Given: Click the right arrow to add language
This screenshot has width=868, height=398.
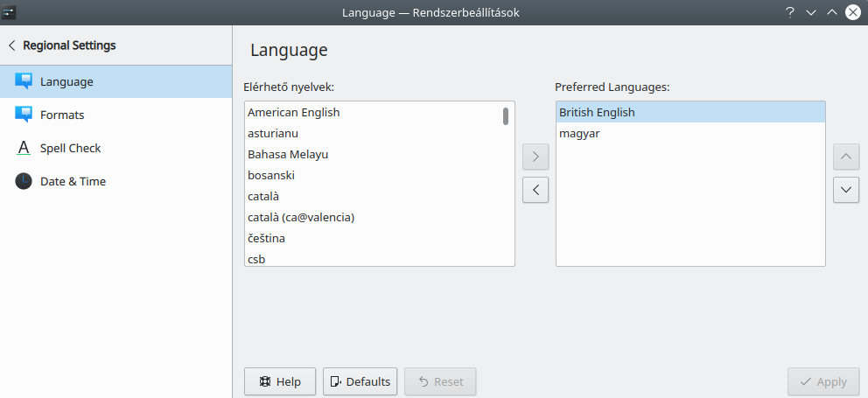Looking at the screenshot, I should pyautogui.click(x=535, y=157).
